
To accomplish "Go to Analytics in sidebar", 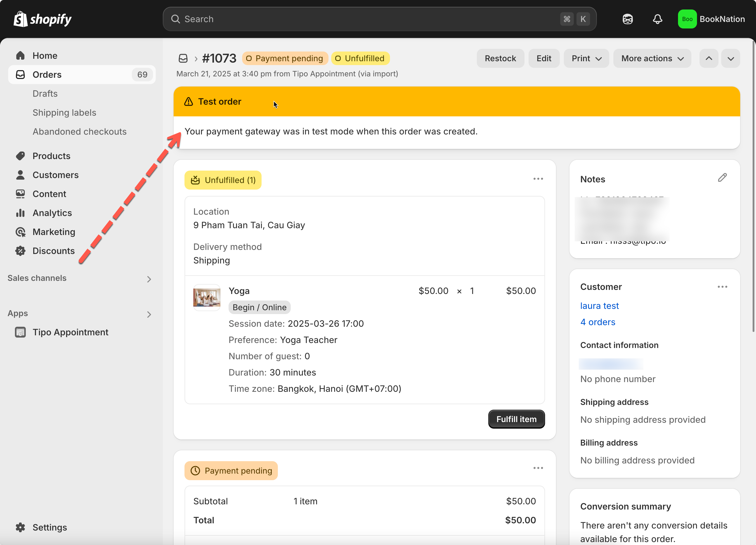I will pyautogui.click(x=52, y=213).
